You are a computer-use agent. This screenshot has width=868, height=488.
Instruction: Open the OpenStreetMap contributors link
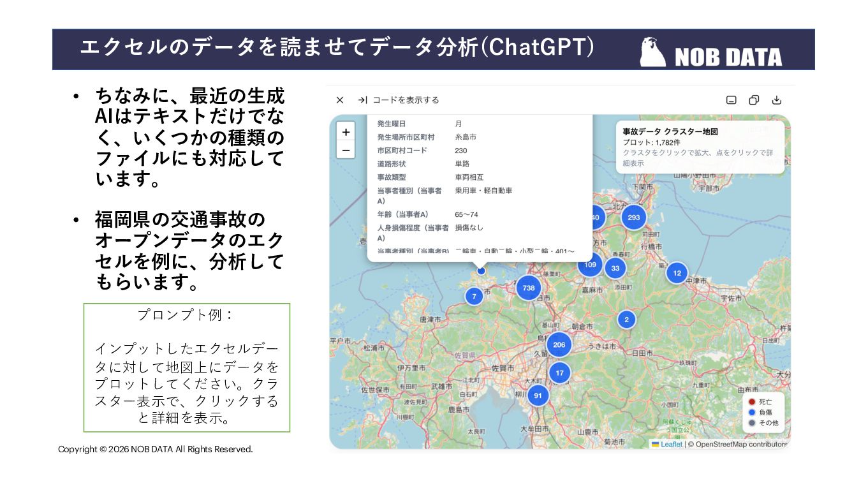click(738, 444)
